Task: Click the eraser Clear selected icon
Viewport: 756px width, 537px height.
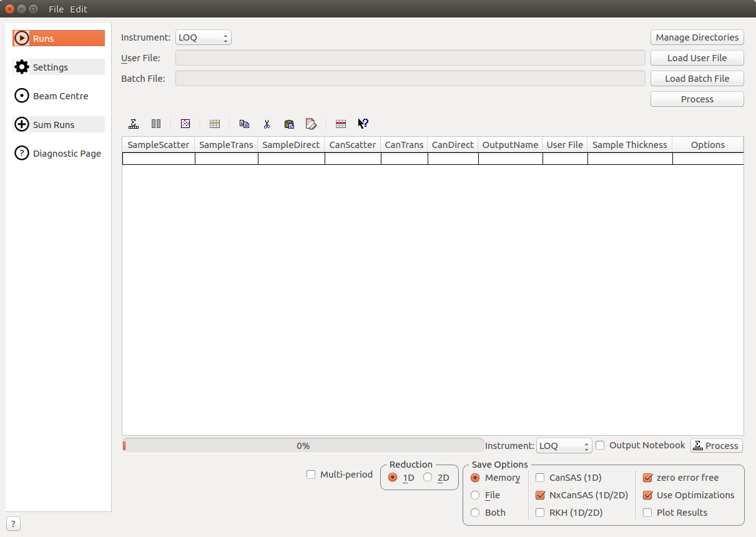Action: point(311,124)
